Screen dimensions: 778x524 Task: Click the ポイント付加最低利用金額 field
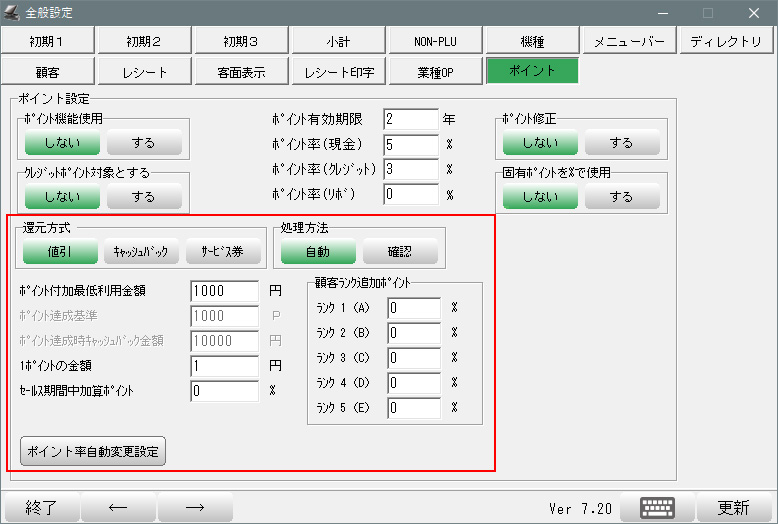coord(223,290)
